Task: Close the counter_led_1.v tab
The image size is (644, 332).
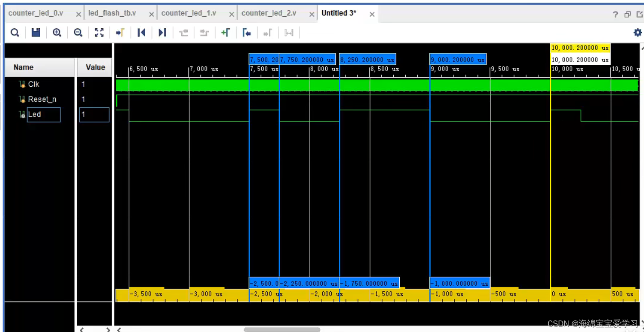Action: [231, 14]
